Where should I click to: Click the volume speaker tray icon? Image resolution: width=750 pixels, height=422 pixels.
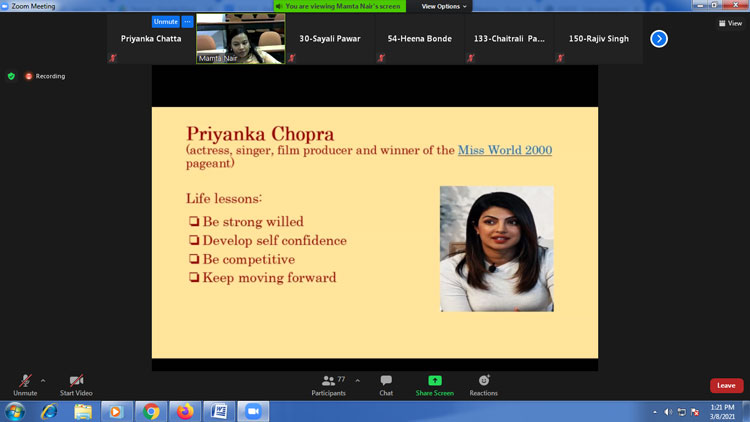pyautogui.click(x=668, y=412)
